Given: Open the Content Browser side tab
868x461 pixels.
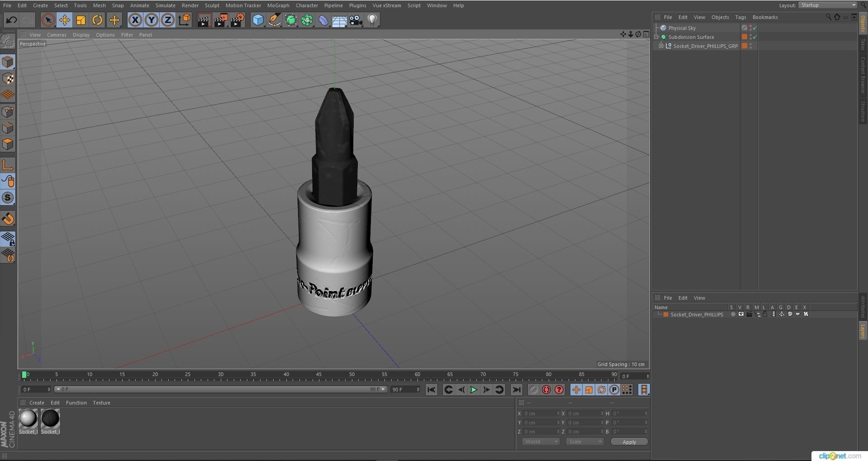Looking at the screenshot, I should click(863, 75).
